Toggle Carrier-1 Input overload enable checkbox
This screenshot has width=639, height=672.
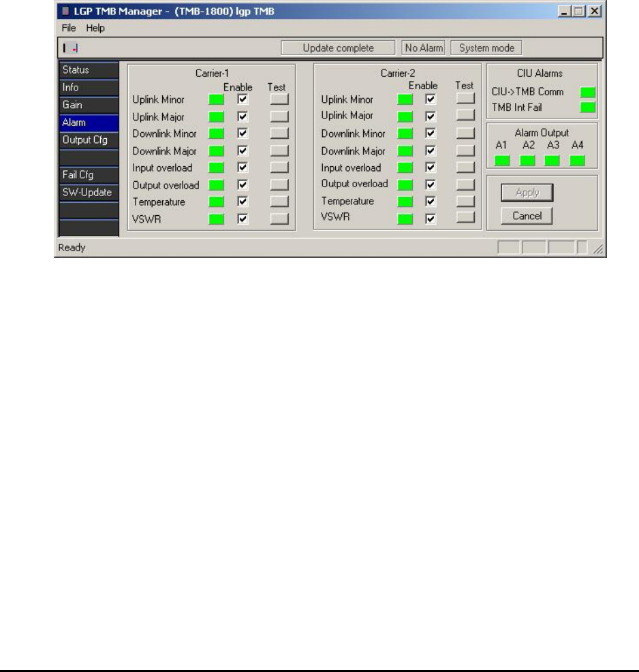243,167
